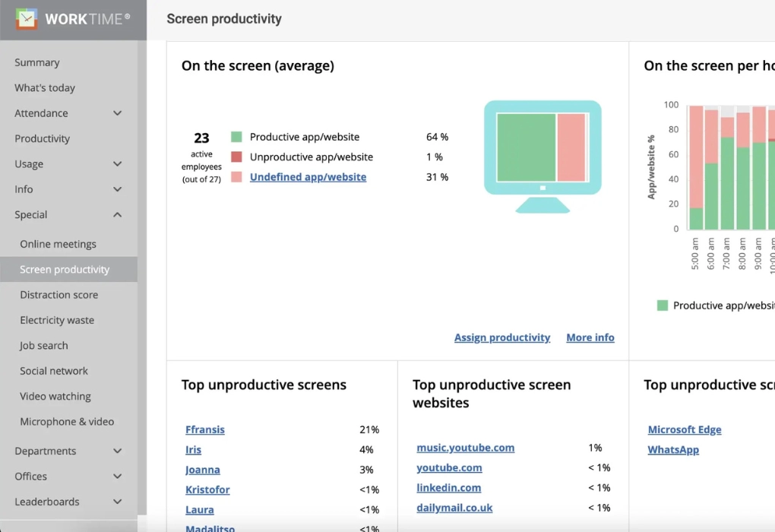
Task: Click the computer monitor illustration
Action: [x=542, y=156]
